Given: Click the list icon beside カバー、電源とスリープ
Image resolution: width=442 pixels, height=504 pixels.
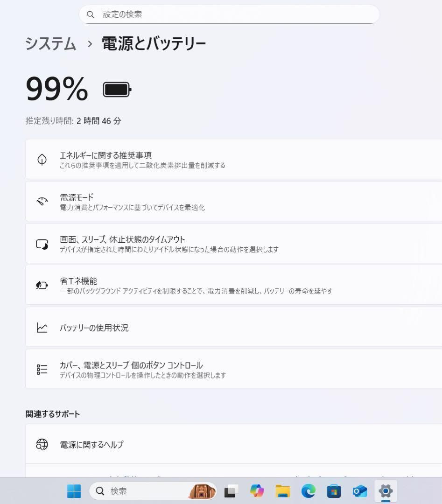Looking at the screenshot, I should click(x=42, y=369).
